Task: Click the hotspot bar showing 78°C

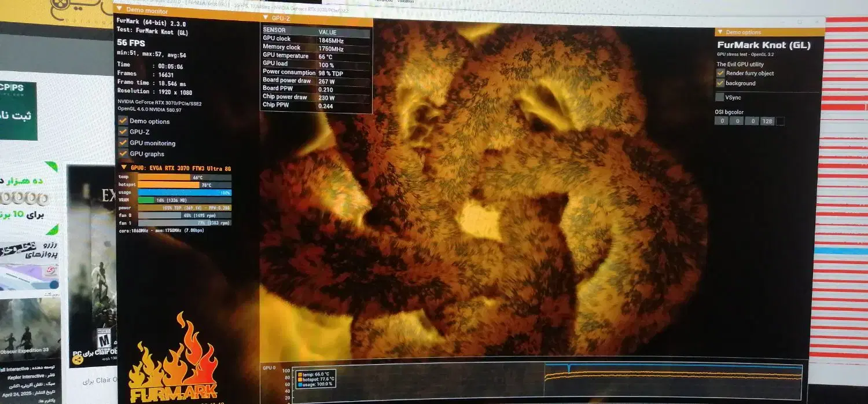Action: coord(185,185)
